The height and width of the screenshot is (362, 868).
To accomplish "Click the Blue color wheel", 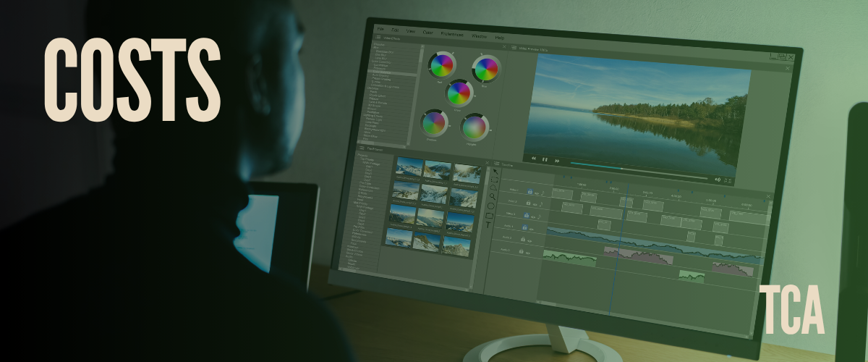I will pos(486,70).
